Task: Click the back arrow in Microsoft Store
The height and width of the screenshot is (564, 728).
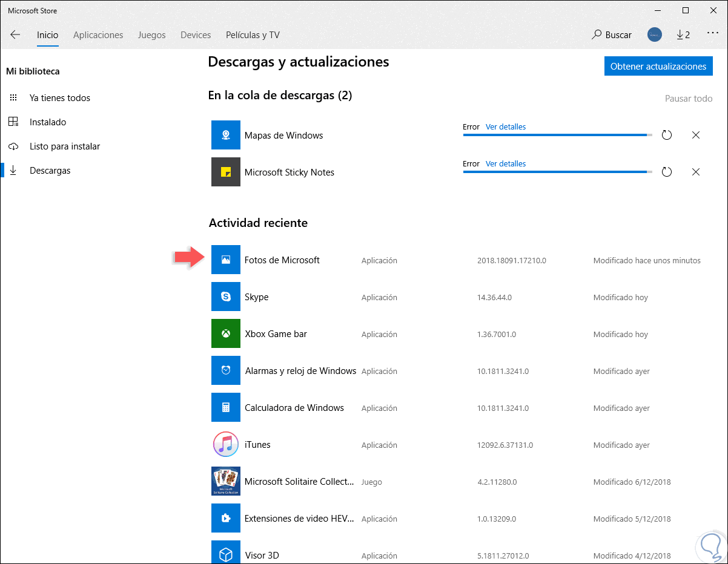Action: pyautogui.click(x=15, y=34)
